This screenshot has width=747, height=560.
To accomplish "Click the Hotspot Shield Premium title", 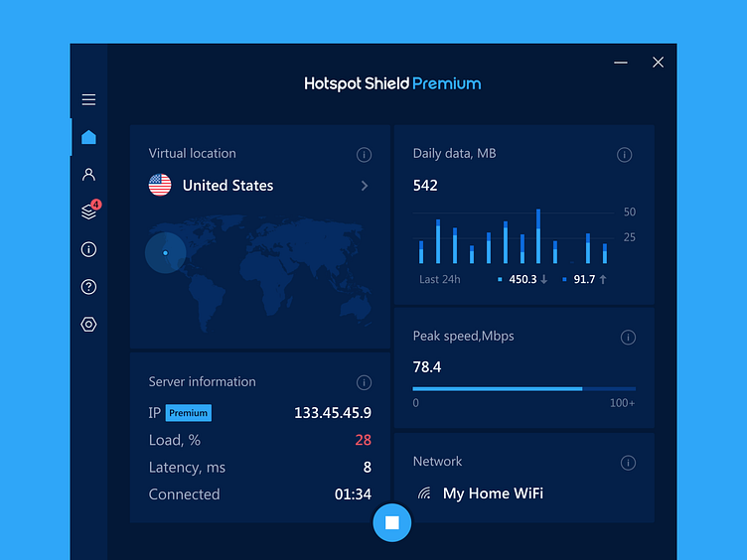I will click(392, 83).
